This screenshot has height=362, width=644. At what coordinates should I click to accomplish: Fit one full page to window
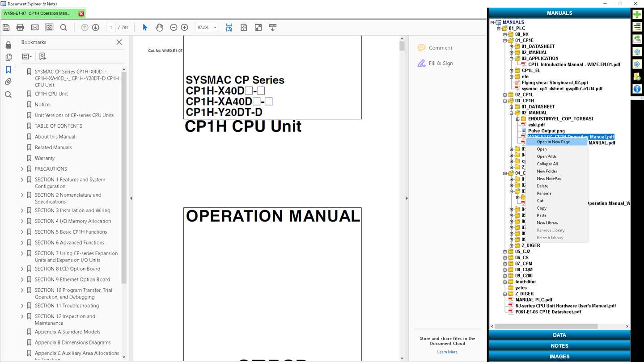click(x=244, y=27)
